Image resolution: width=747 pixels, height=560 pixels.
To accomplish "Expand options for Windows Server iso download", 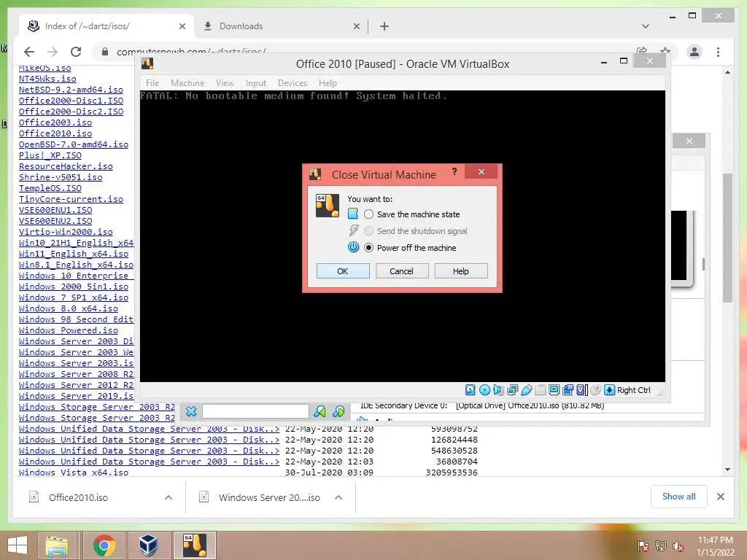I will (338, 497).
